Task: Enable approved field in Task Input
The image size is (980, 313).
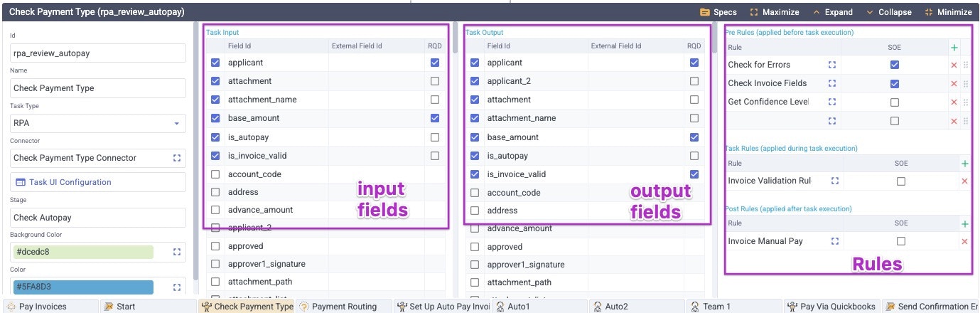Action: [215, 246]
